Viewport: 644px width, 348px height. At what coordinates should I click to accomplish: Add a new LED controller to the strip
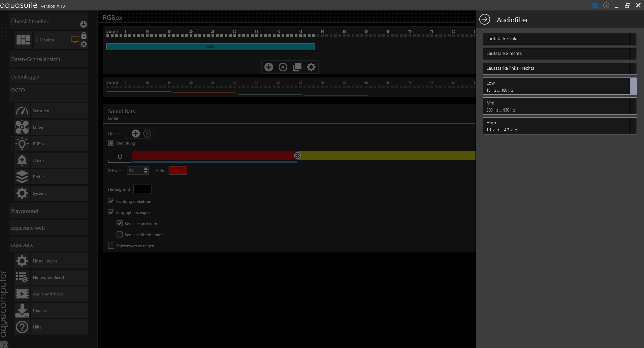[x=269, y=67]
